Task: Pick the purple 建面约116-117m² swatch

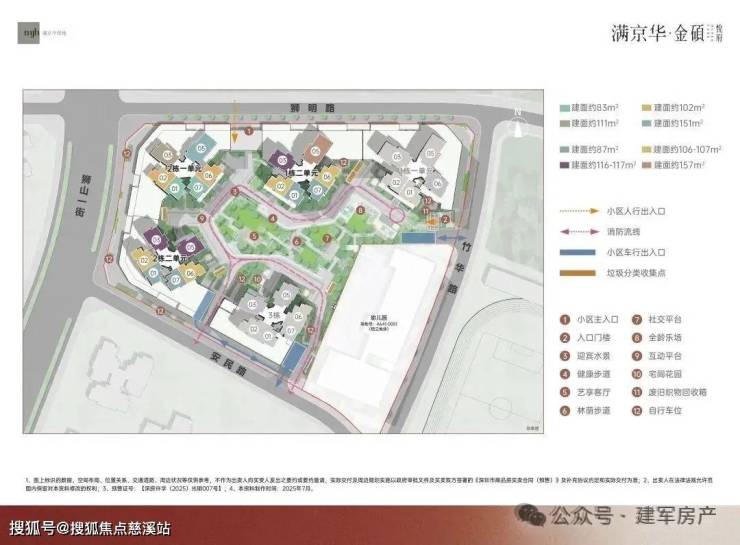Action: click(564, 165)
